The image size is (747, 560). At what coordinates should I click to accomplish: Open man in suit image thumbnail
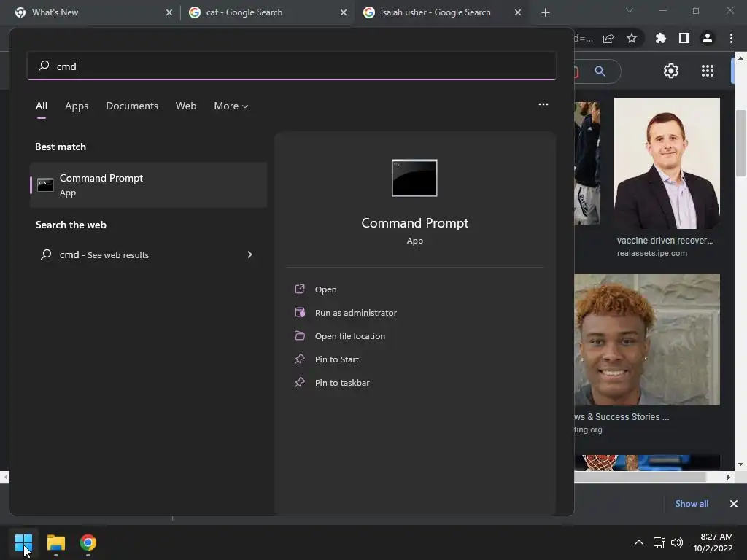coord(667,163)
